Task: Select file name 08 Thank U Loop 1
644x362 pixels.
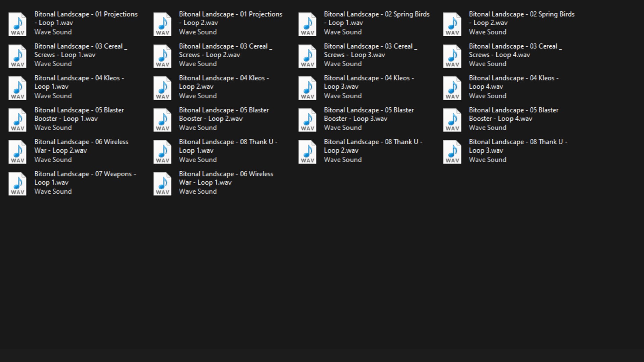Action: click(228, 146)
